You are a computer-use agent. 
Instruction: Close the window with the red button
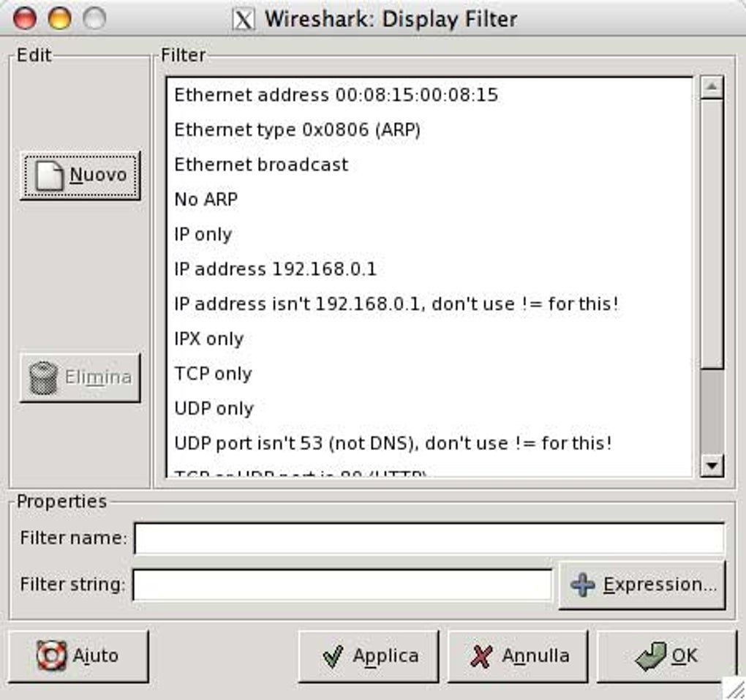25,18
